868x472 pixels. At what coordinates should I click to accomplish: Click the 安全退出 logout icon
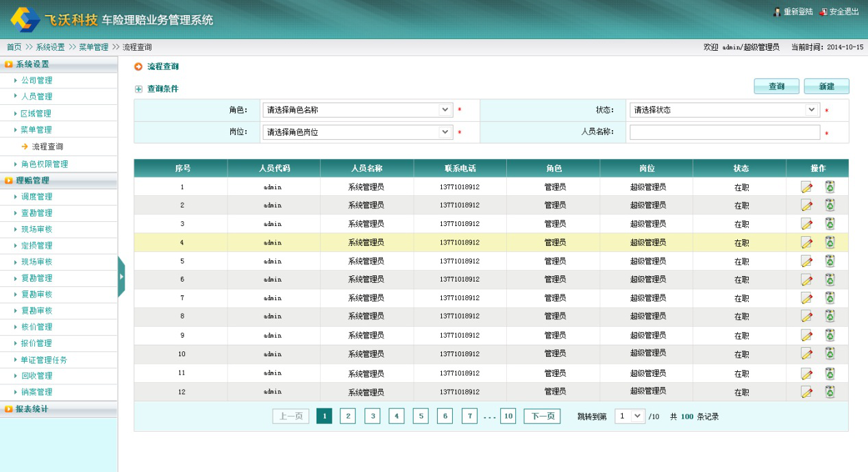coord(823,12)
